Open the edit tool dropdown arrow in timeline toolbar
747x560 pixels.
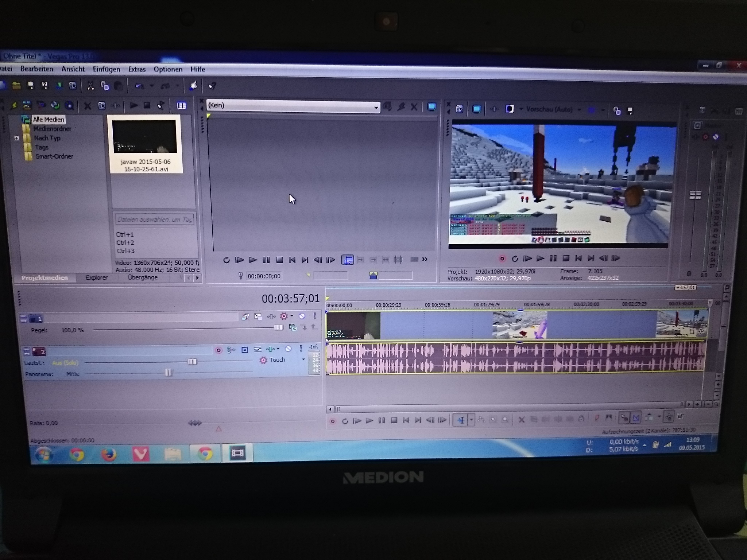(471, 420)
